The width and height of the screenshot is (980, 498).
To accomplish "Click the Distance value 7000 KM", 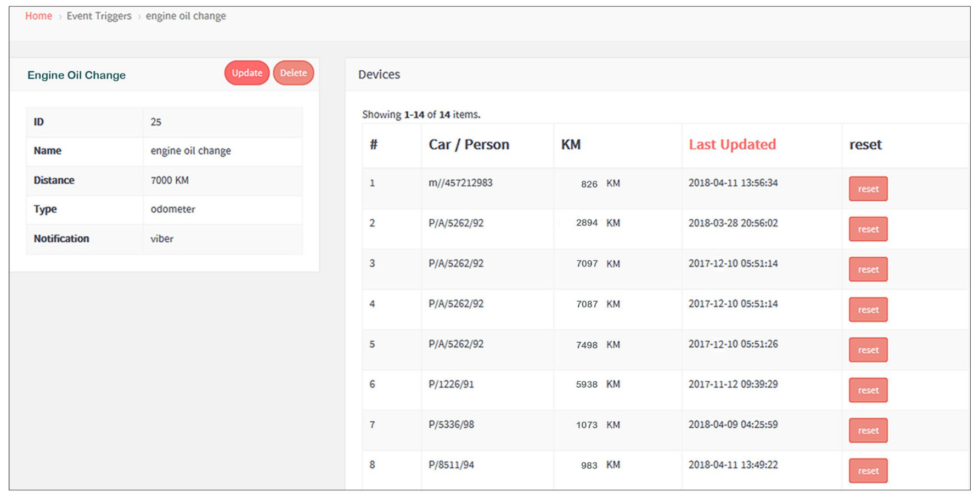I will tap(170, 180).
